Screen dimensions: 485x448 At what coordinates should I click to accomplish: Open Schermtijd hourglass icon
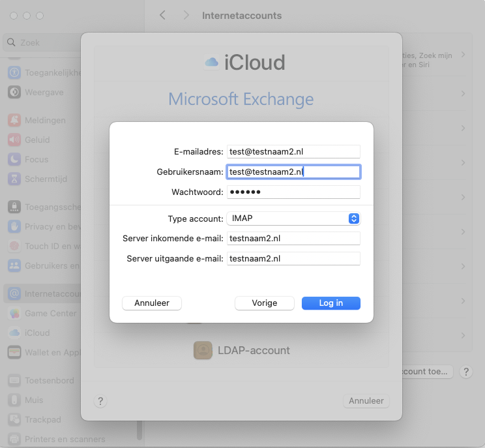pos(14,179)
